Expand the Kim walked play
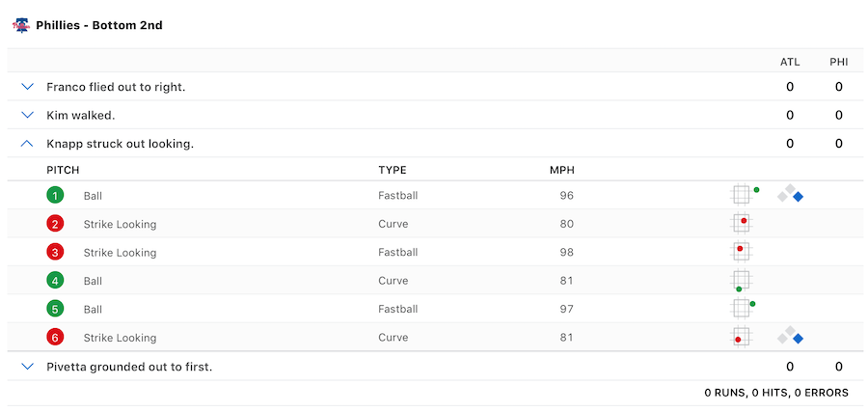Image resolution: width=868 pixels, height=412 pixels. coord(27,115)
